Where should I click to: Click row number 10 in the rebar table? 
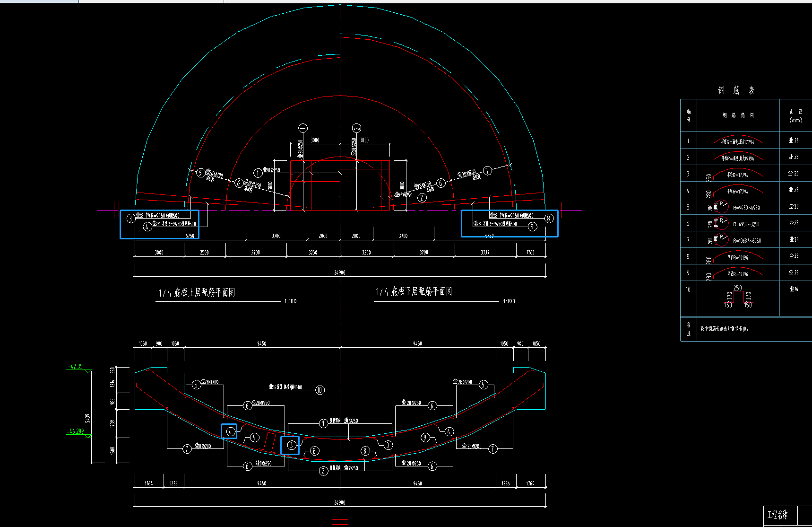point(688,290)
